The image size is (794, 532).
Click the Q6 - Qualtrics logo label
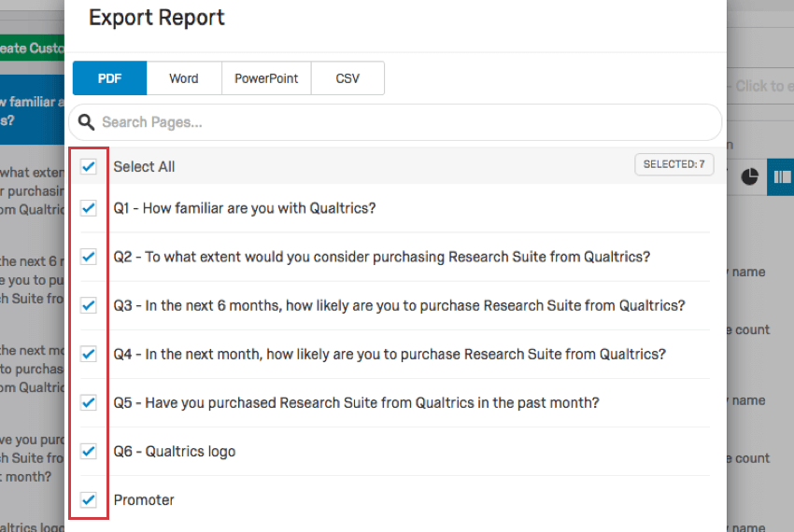point(175,451)
